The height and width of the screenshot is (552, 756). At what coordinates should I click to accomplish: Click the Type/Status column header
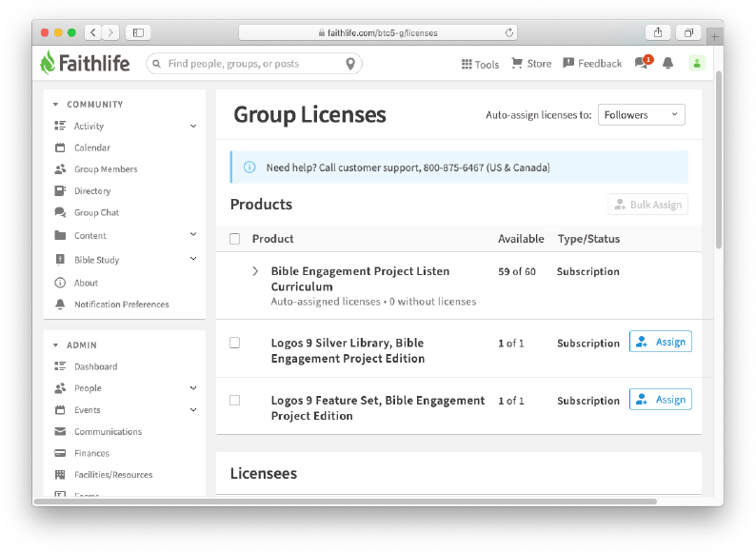[588, 239]
